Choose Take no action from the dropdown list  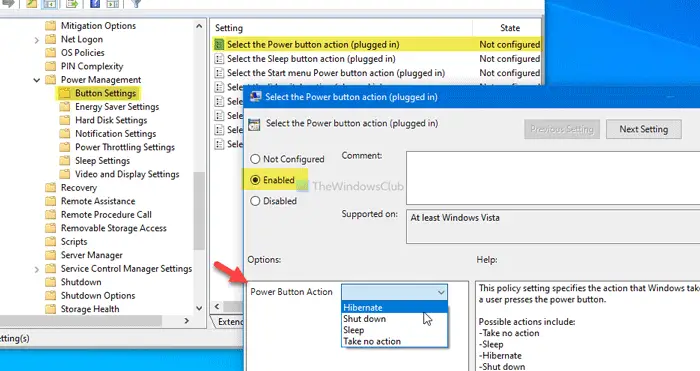coord(394,341)
